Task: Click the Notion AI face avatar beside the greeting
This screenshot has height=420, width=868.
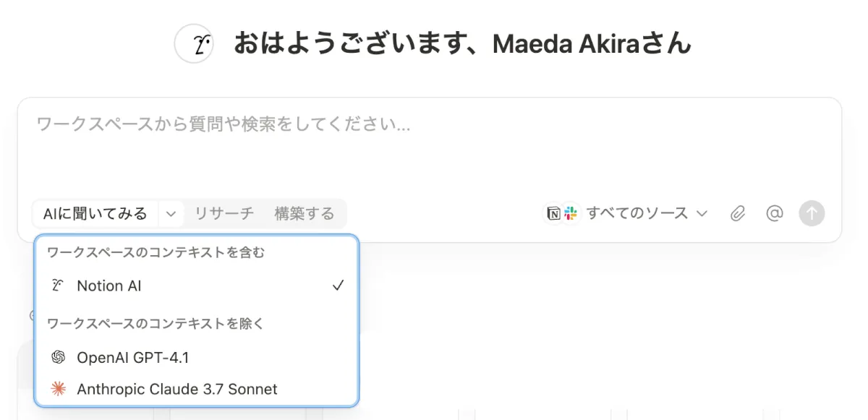Action: [x=194, y=44]
